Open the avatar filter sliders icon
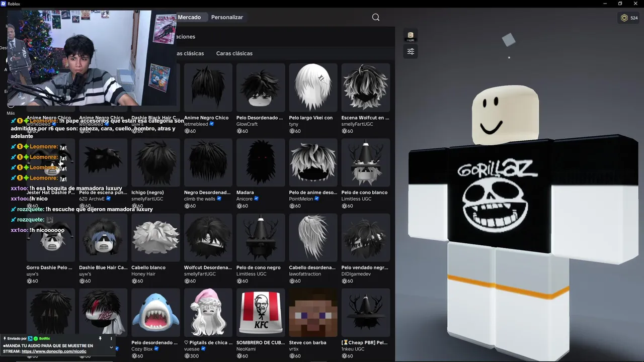 point(411,51)
